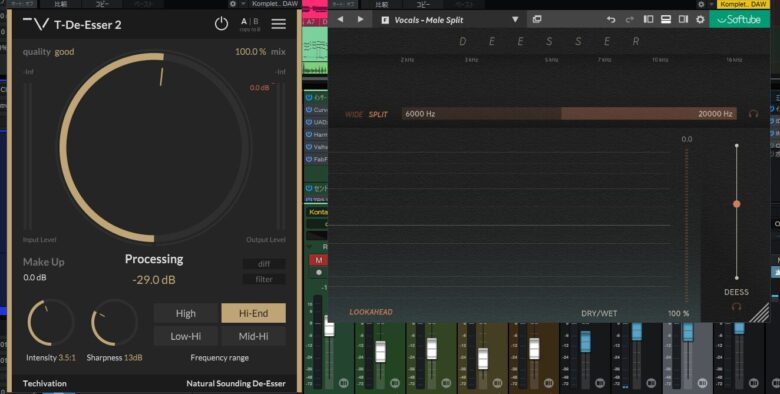
Task: Click the overlapping windows icon beside preset name
Action: (x=537, y=19)
